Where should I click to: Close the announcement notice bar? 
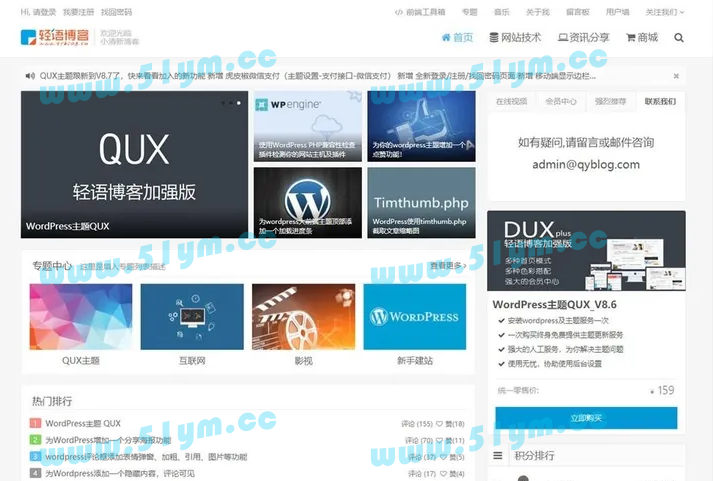coord(676,76)
